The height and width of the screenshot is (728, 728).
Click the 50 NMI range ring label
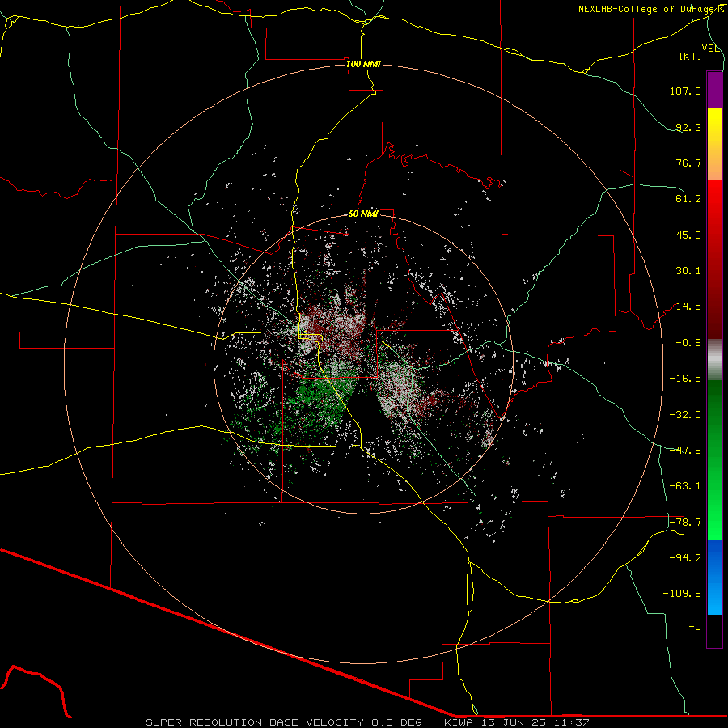coord(363,214)
